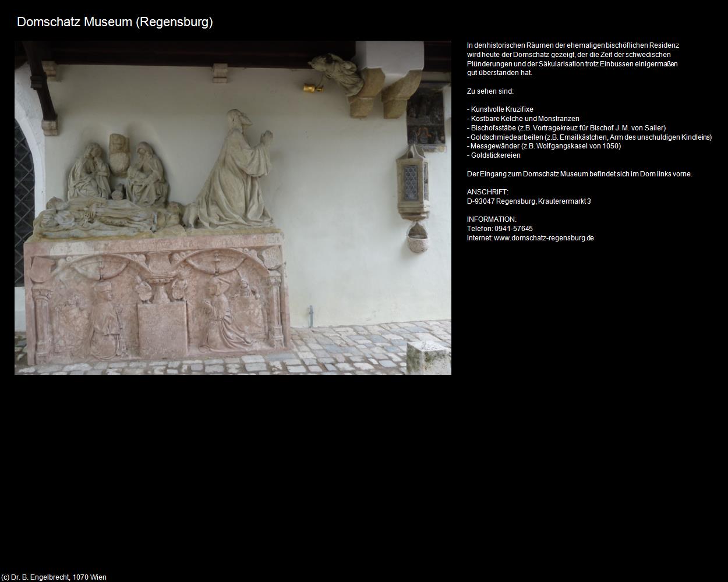Select the Goldstickereien list entry
728x582 pixels.
pyautogui.click(x=494, y=155)
